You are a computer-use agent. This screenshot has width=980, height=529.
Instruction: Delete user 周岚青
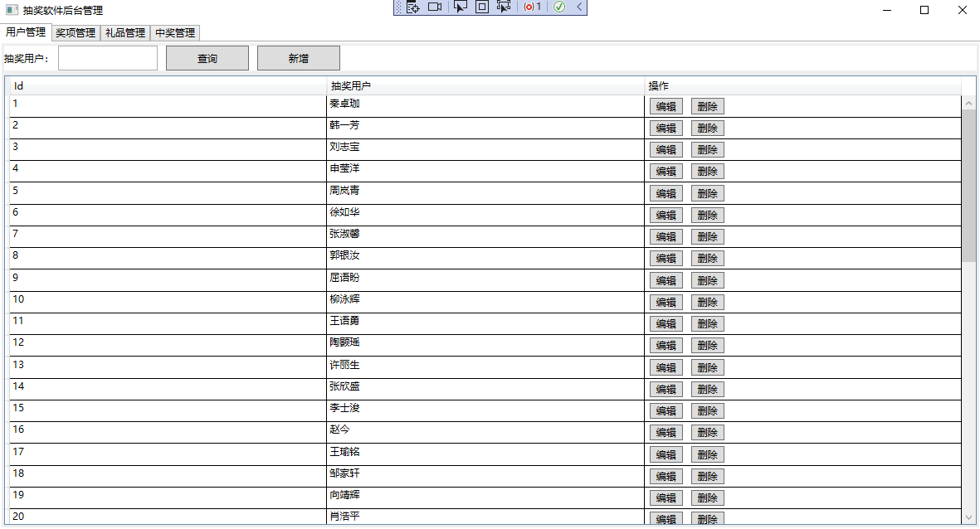tap(708, 194)
